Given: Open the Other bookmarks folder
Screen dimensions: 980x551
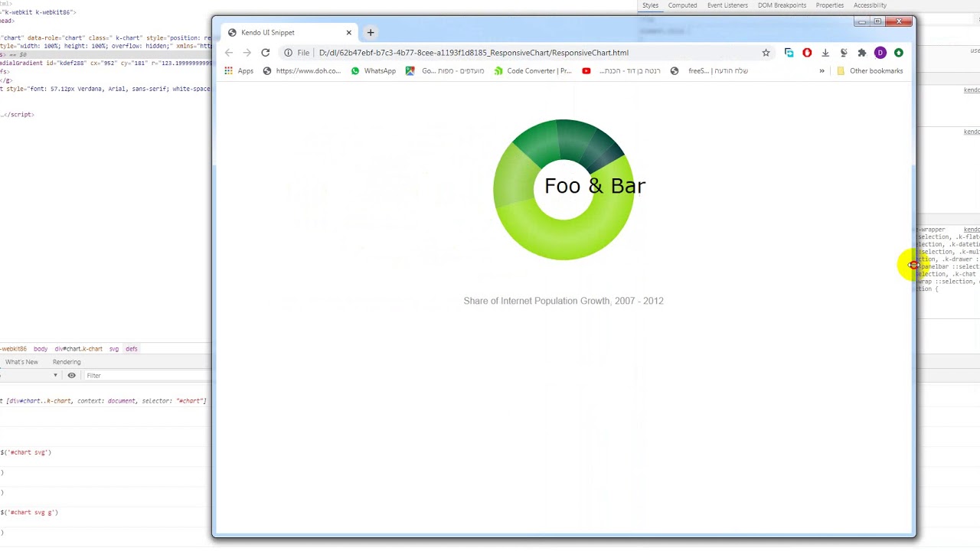Looking at the screenshot, I should (x=870, y=71).
